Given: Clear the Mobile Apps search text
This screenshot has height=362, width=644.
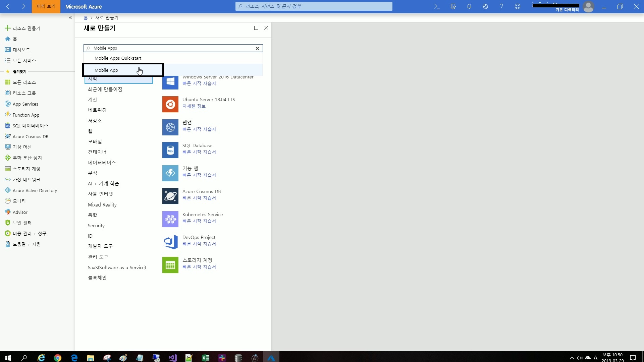Looking at the screenshot, I should [257, 48].
